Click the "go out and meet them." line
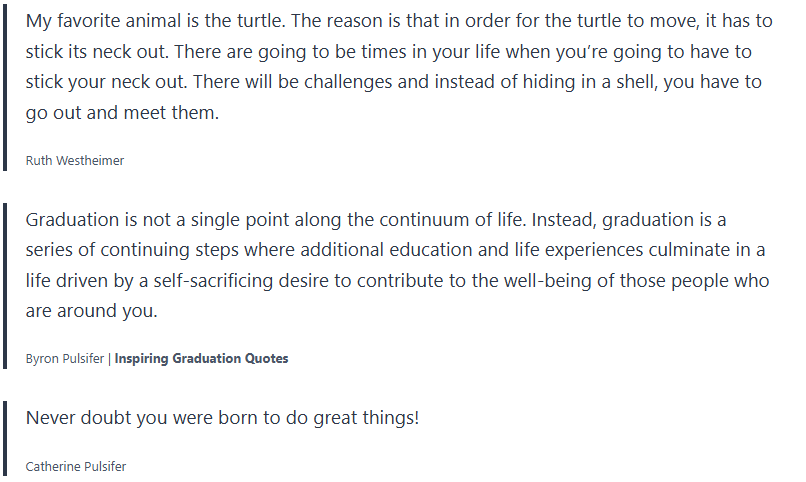The image size is (806, 482). [121, 113]
